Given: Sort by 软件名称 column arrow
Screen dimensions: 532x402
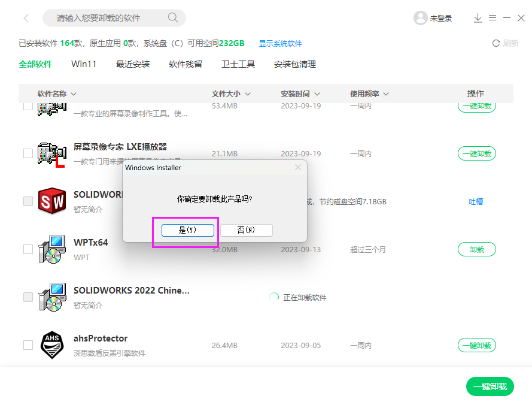Looking at the screenshot, I should (x=74, y=94).
